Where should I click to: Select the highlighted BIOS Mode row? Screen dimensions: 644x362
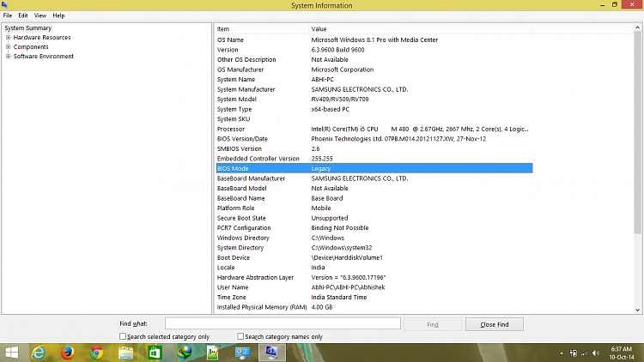[x=374, y=168]
